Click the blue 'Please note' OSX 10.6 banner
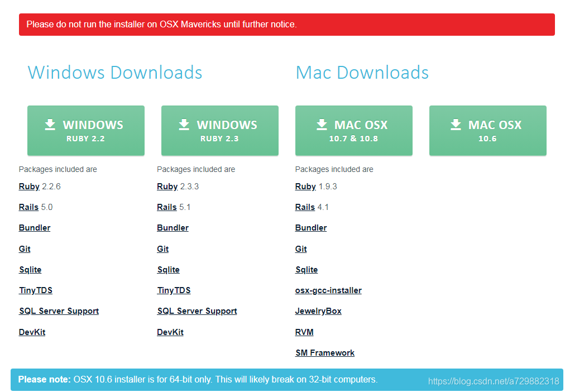The height and width of the screenshot is (392, 565). 287,379
